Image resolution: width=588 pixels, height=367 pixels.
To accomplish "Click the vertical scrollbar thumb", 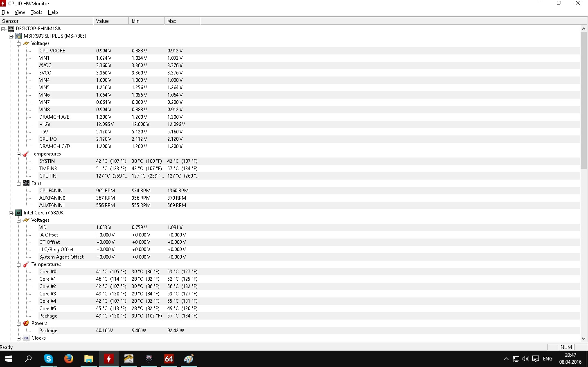I will (x=584, y=100).
